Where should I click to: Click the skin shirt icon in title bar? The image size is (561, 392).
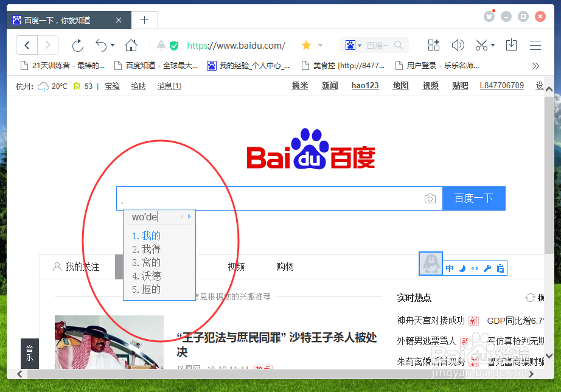point(489,16)
